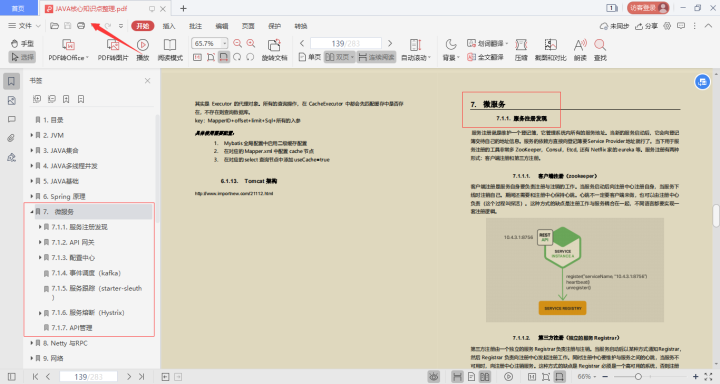Image resolution: width=720 pixels, height=384 pixels.
Task: Select 7.1.4. 事件调度 (kafka) bookmark
Action: pyautogui.click(x=86, y=273)
